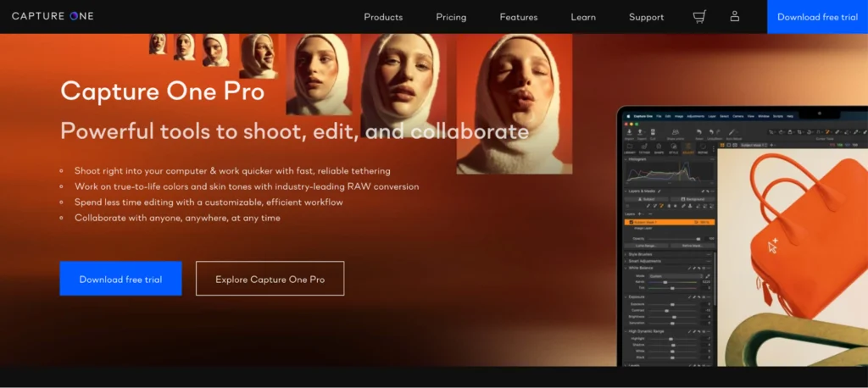Click the Subject mask button
Image resolution: width=868 pixels, height=388 pixels.
(647, 199)
